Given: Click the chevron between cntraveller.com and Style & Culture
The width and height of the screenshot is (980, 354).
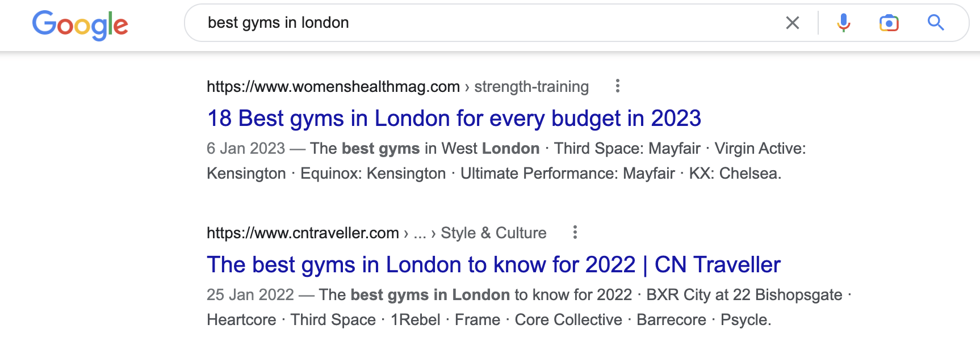Looking at the screenshot, I should tap(434, 233).
